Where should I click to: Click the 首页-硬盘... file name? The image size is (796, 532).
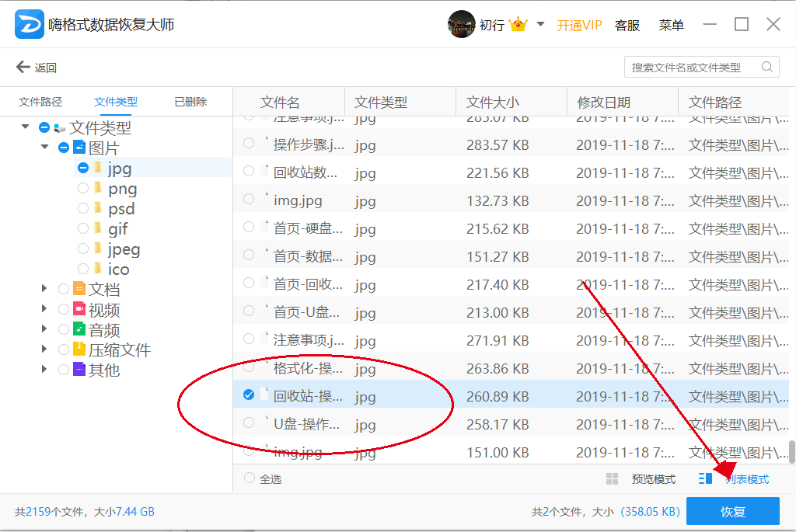coord(308,229)
